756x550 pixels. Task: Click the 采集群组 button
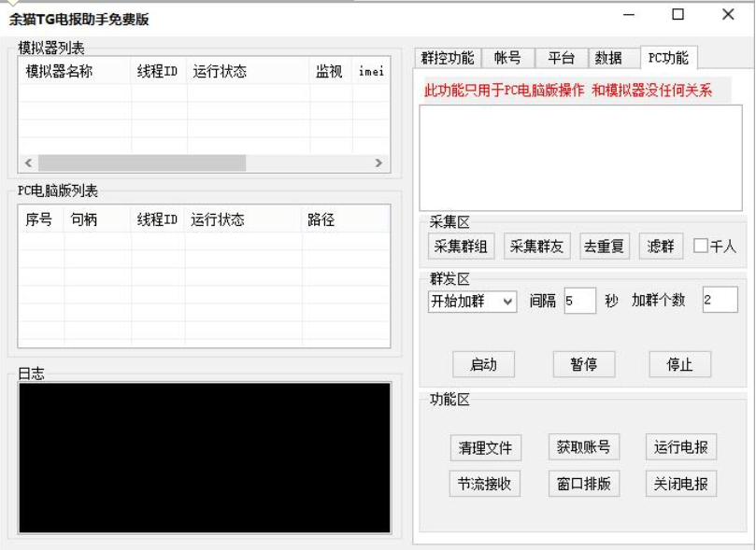[461, 247]
